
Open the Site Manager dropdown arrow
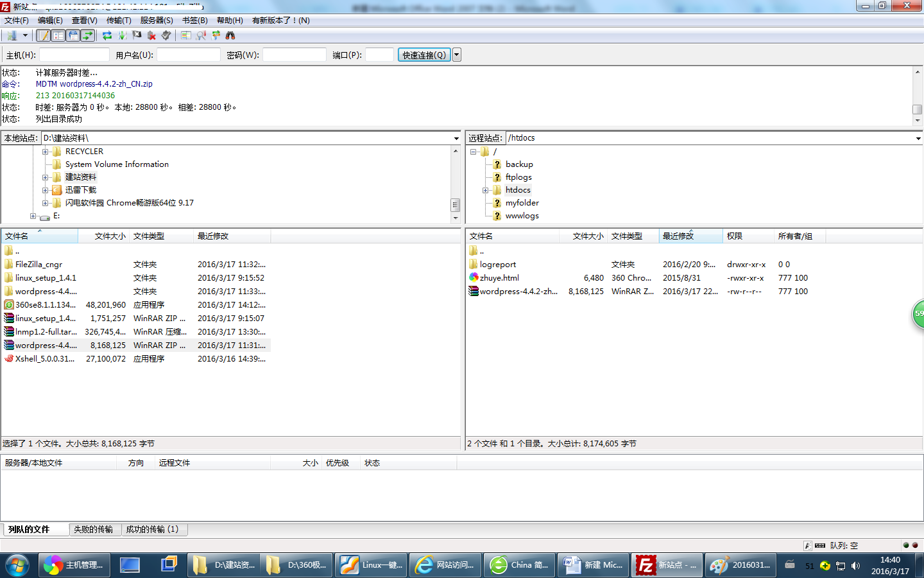click(x=25, y=35)
